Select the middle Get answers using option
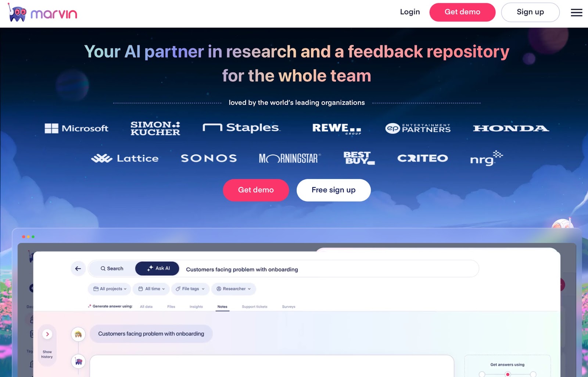The width and height of the screenshot is (588, 377). tap(508, 374)
